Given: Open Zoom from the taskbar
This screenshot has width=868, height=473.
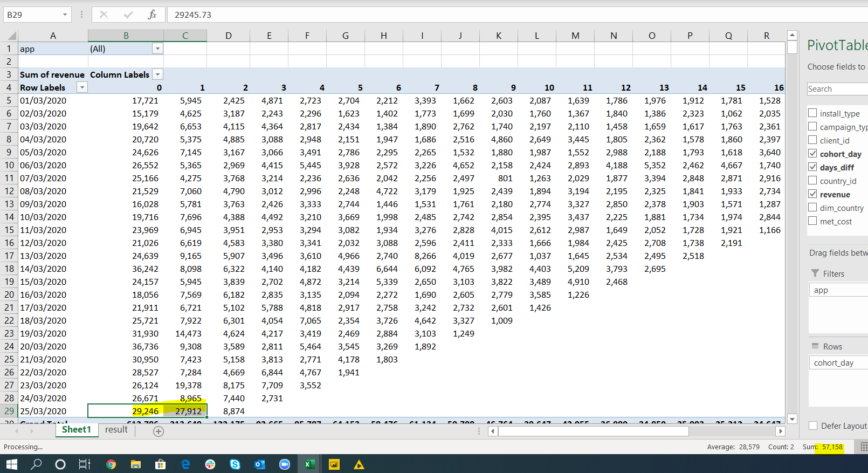Looking at the screenshot, I should (285, 464).
